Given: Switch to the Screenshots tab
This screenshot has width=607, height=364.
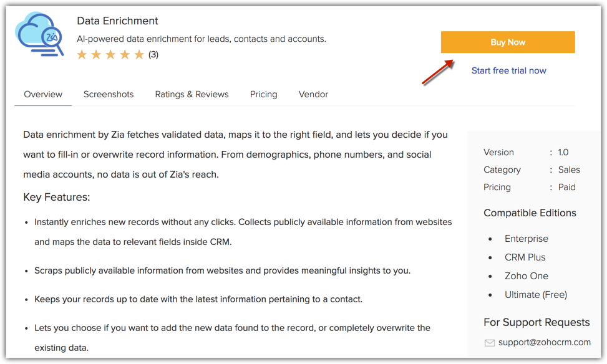Looking at the screenshot, I should point(109,94).
